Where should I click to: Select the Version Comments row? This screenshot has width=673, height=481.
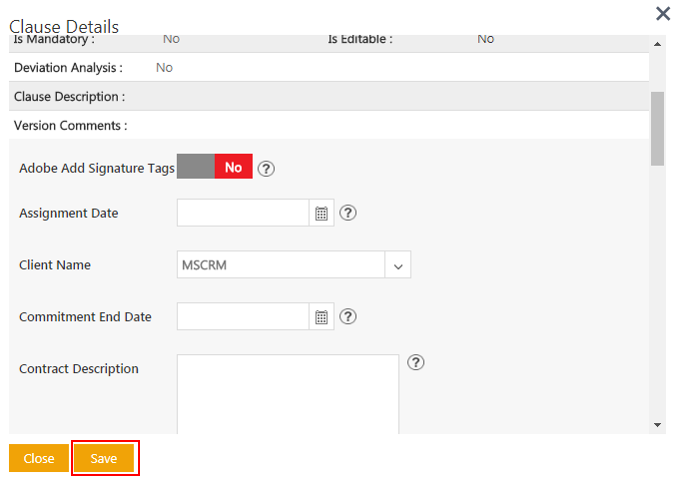pyautogui.click(x=328, y=126)
